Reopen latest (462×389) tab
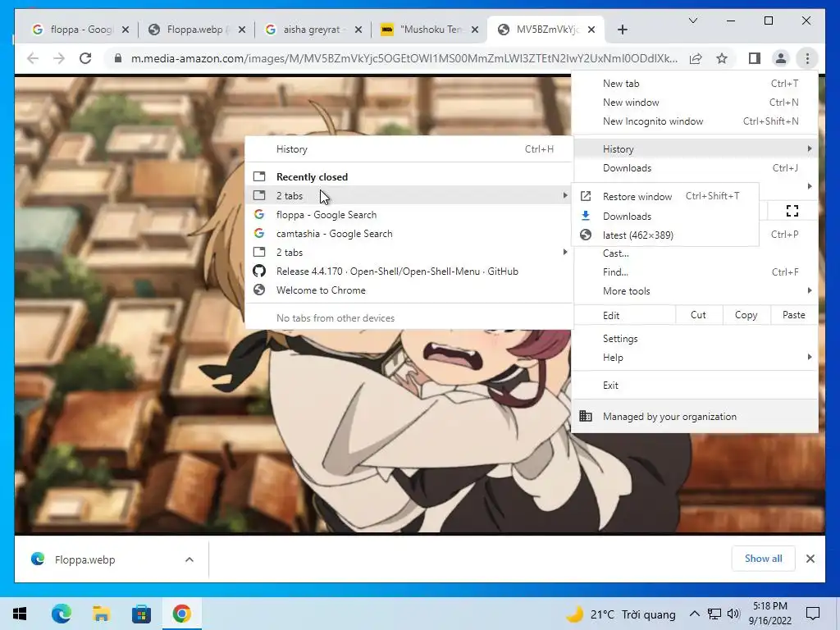This screenshot has height=630, width=840. pyautogui.click(x=665, y=235)
